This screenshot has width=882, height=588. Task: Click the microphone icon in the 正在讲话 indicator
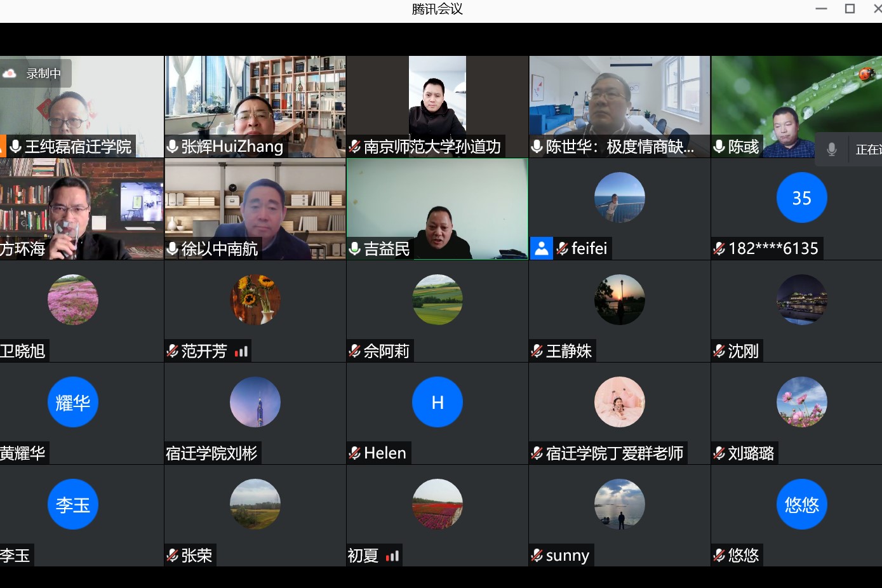(x=831, y=149)
